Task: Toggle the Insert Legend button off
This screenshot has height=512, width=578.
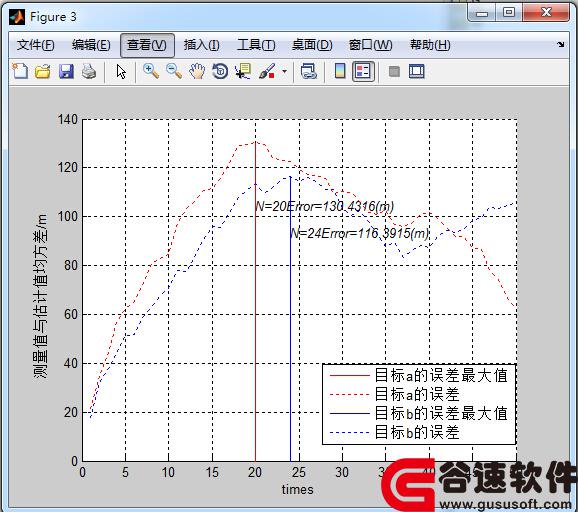Action: 363,72
